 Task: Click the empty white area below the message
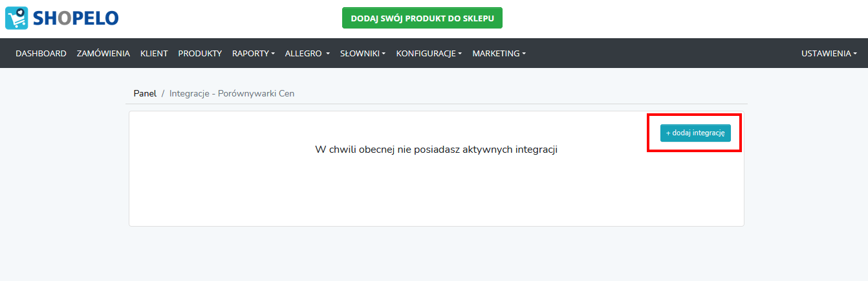[436, 191]
